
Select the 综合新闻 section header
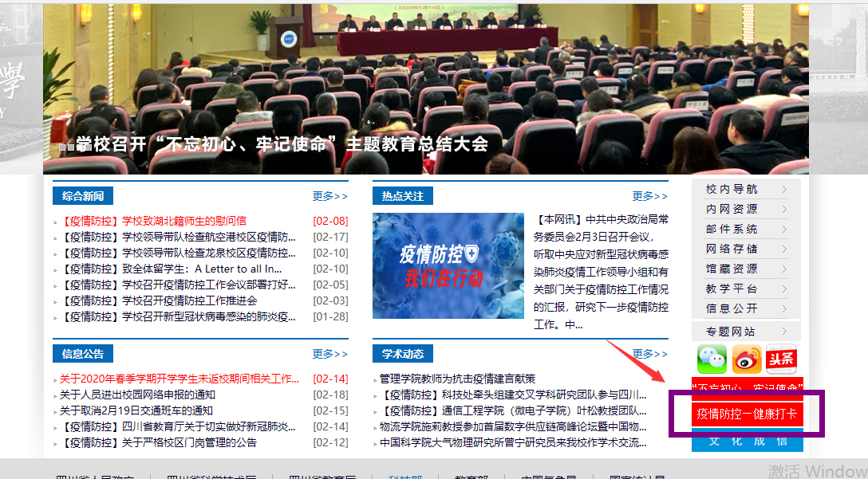coord(83,196)
